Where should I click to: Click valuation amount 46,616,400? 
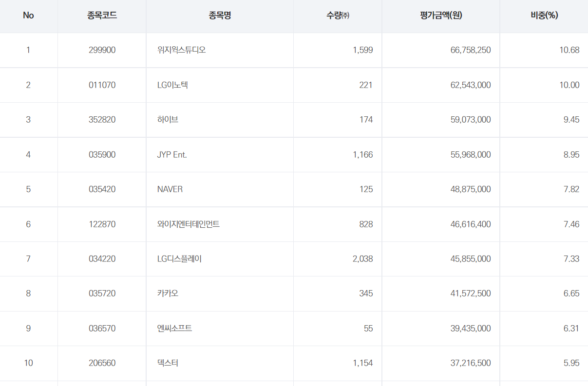coord(471,224)
